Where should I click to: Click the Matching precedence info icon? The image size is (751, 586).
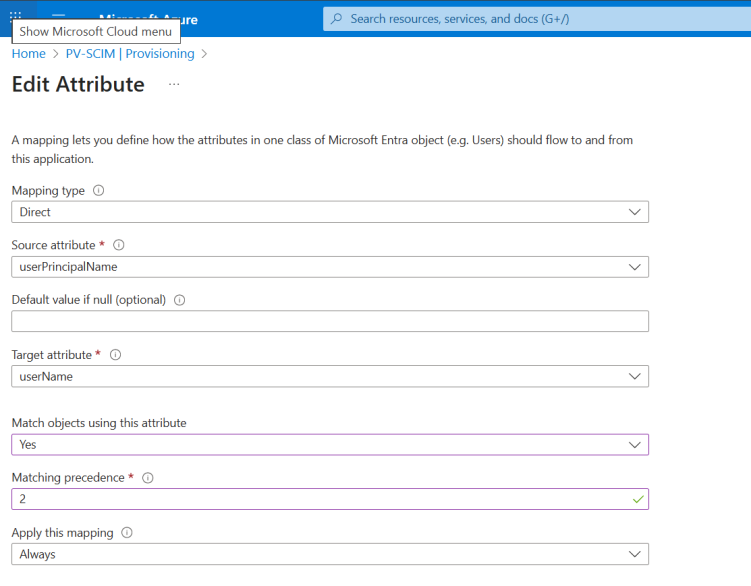[x=148, y=478]
